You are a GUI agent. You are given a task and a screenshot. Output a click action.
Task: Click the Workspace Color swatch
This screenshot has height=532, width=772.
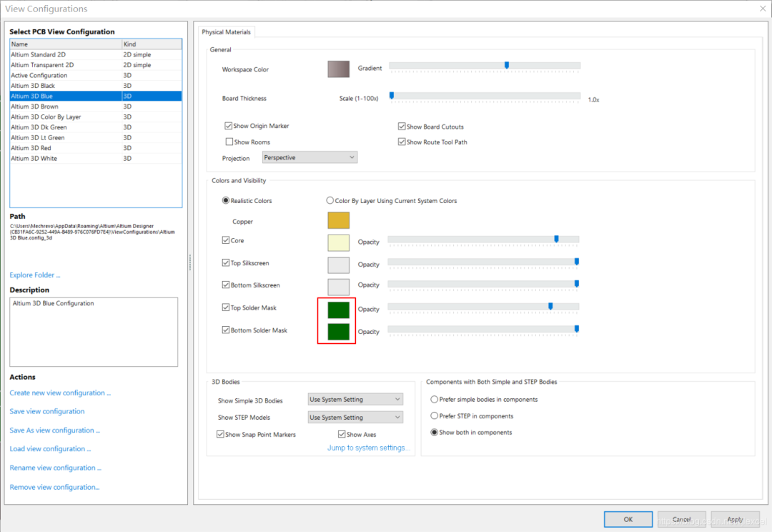point(338,69)
